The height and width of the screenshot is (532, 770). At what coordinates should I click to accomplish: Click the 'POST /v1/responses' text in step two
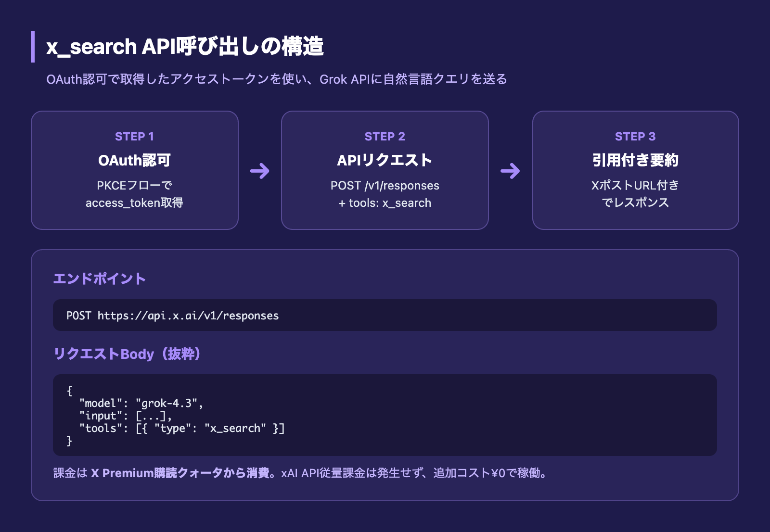pos(385,186)
